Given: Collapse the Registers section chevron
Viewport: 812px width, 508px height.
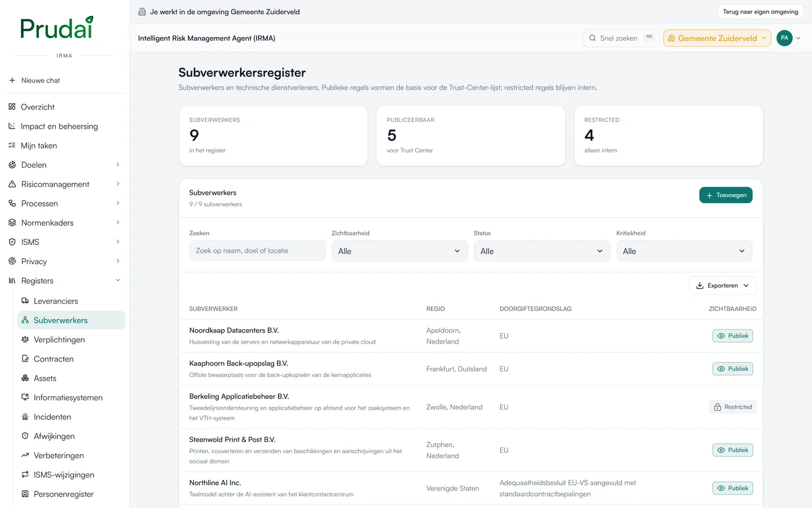Looking at the screenshot, I should click(118, 280).
